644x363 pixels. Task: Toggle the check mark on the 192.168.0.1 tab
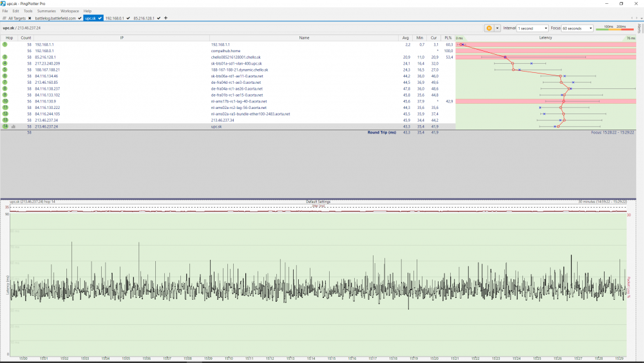tap(129, 18)
